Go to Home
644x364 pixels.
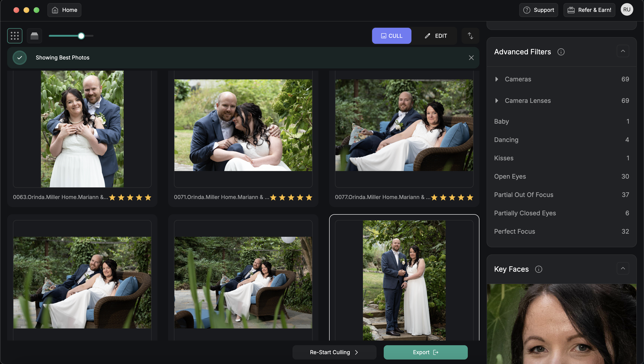point(64,10)
